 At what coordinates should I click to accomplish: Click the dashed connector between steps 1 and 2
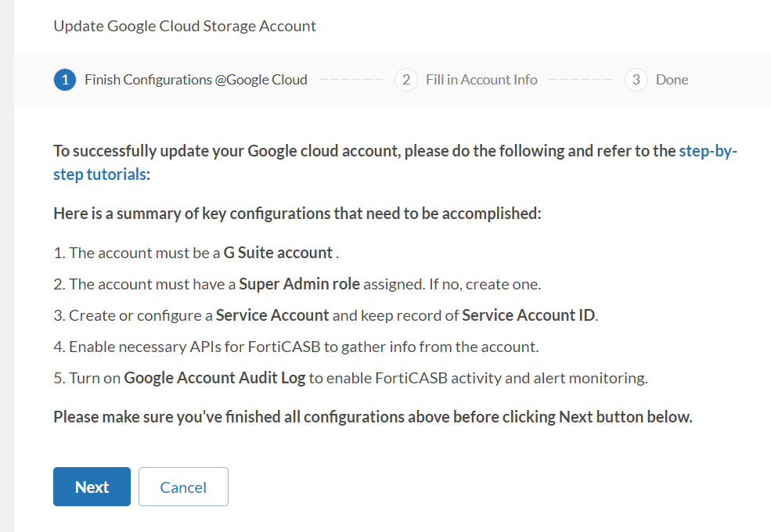tap(350, 79)
